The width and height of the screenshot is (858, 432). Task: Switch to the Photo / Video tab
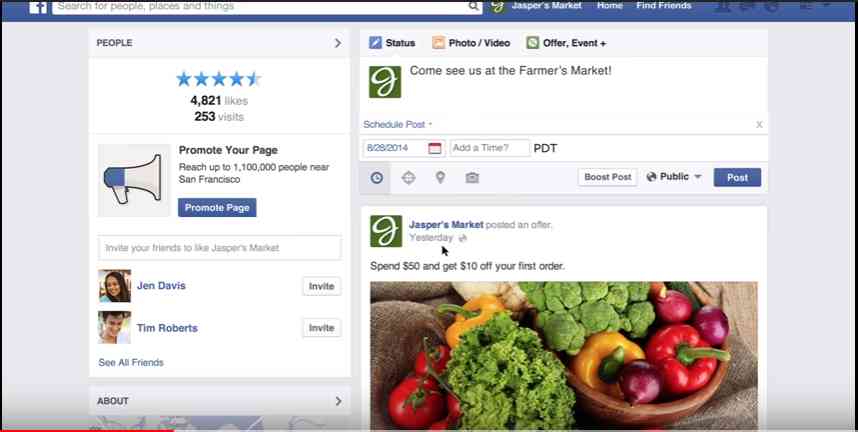[471, 43]
